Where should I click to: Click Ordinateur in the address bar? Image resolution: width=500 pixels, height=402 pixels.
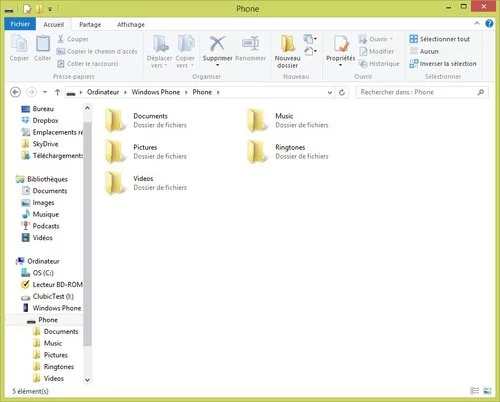point(103,92)
